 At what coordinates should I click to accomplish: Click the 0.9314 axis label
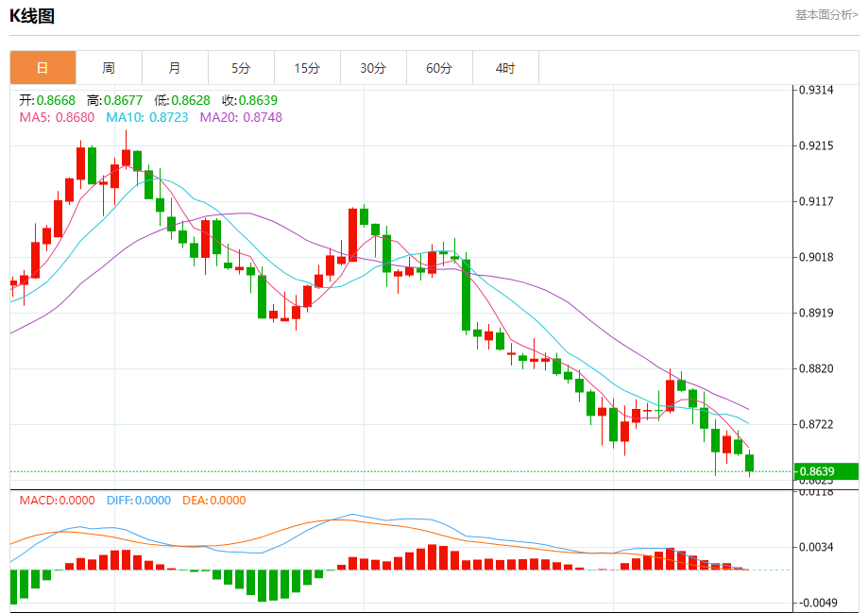(816, 91)
